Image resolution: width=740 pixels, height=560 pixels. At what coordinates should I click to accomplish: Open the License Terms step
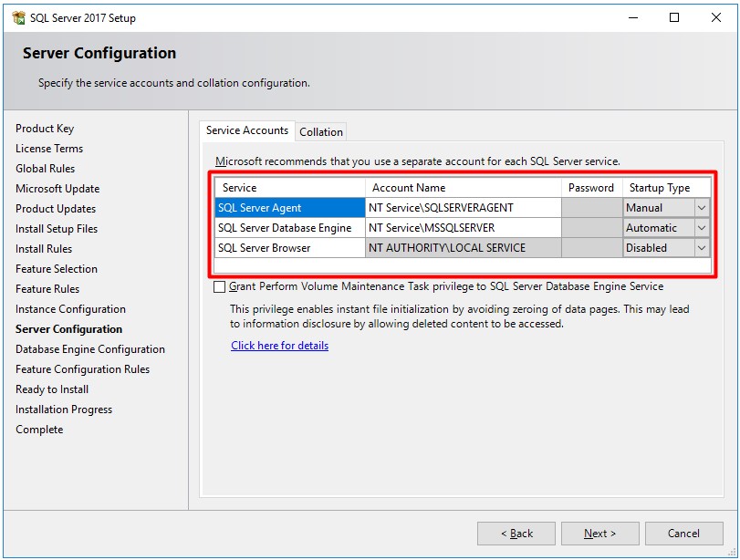(48, 148)
